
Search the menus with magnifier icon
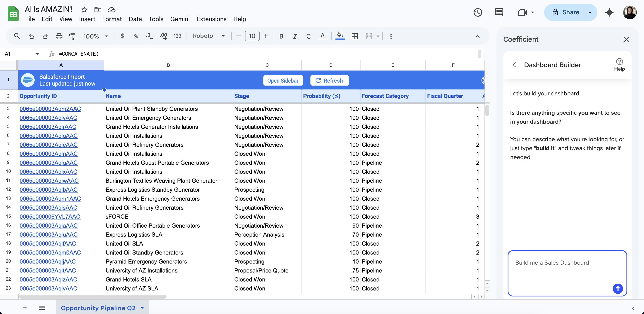coord(17,36)
